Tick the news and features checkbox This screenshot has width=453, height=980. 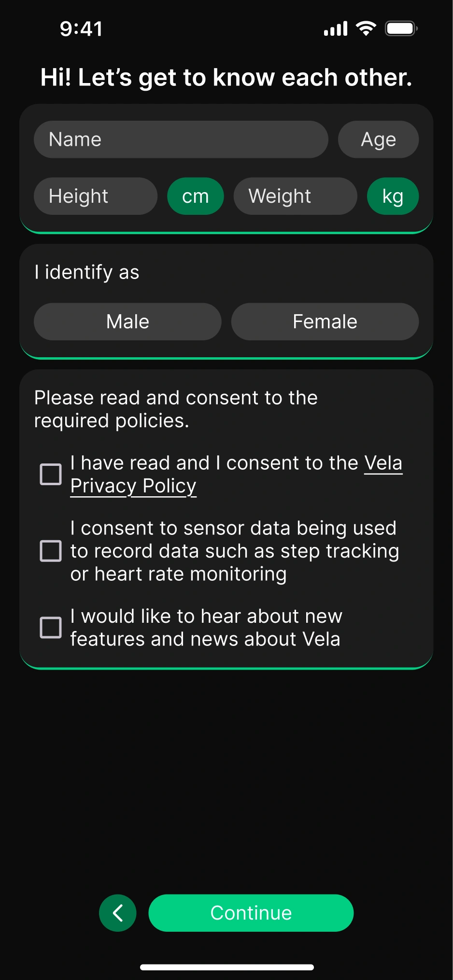51,628
